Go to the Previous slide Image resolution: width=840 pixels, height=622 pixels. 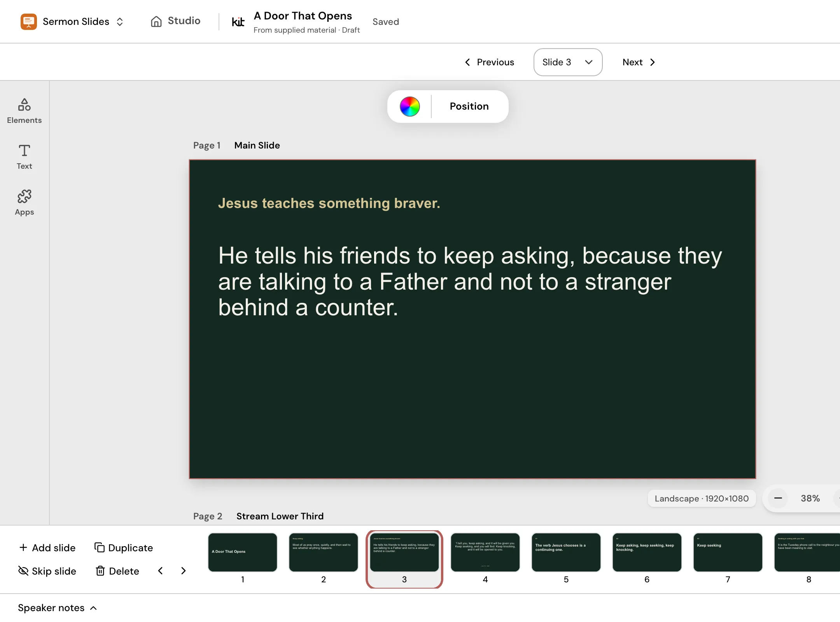[x=490, y=62]
